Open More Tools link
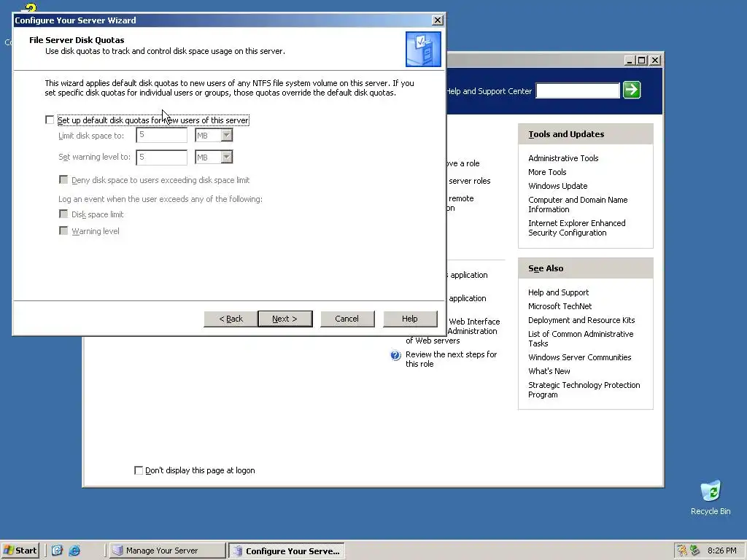This screenshot has width=747, height=560. click(547, 172)
